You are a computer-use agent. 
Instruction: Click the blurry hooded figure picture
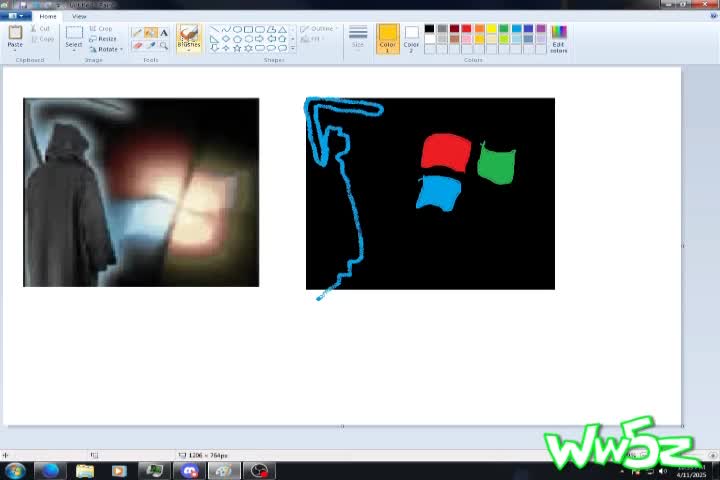point(141,192)
